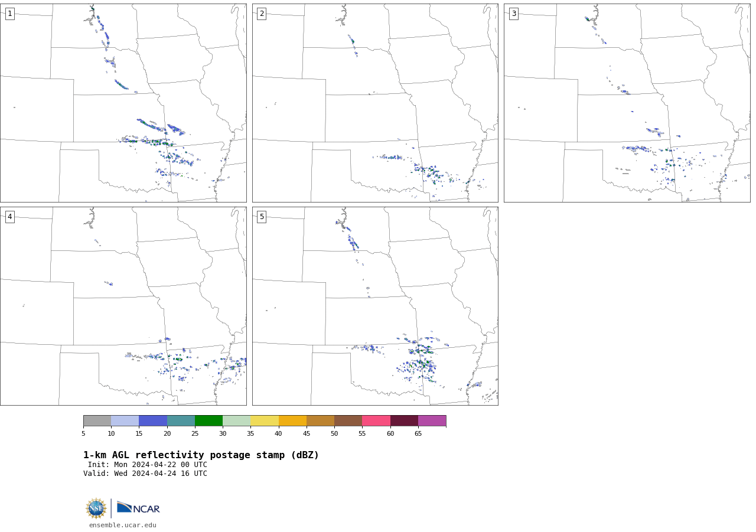Click the tan 45-50 dBZ swatch
The height and width of the screenshot is (532, 756).
(x=320, y=421)
